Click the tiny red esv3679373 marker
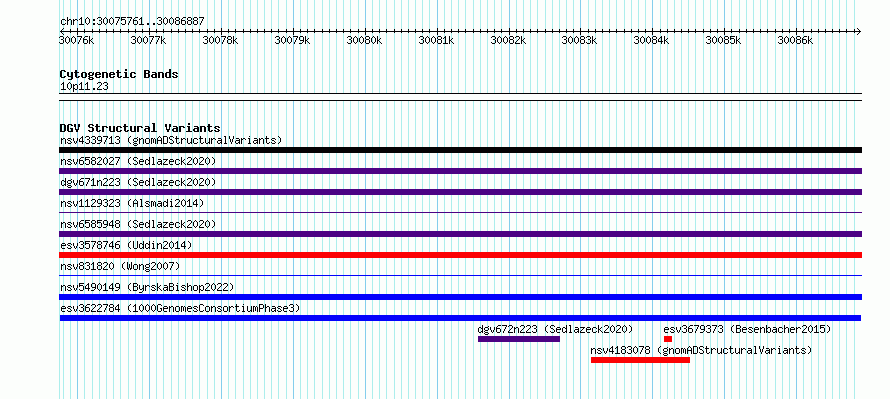The height and width of the screenshot is (399, 890). pyautogui.click(x=668, y=339)
